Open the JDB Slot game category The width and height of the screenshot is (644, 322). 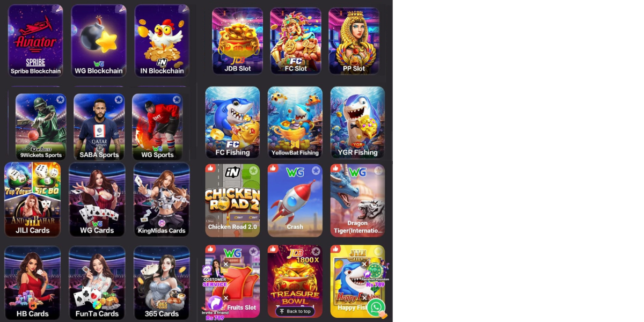click(x=237, y=41)
